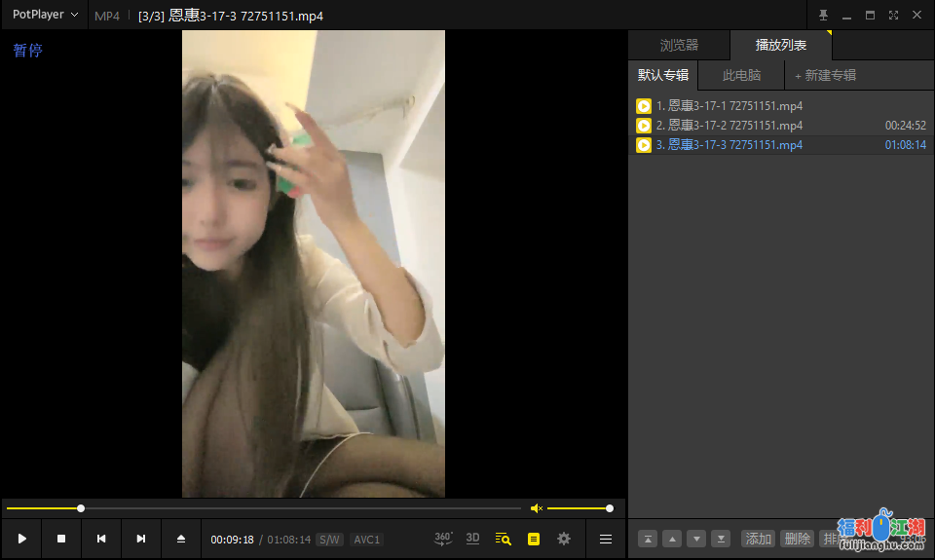Open the playlist search icon
Viewport: 935px width, 560px height.
(x=503, y=539)
